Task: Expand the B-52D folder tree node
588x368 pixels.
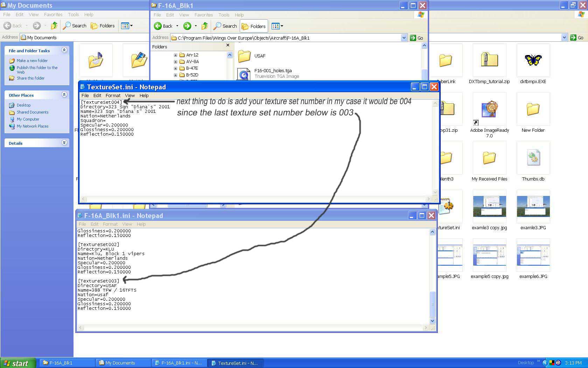Action: pos(175,75)
